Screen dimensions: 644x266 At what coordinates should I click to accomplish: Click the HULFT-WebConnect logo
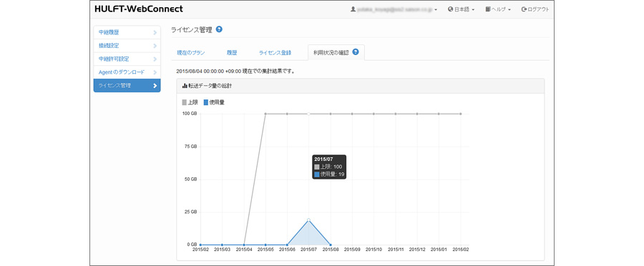[139, 9]
